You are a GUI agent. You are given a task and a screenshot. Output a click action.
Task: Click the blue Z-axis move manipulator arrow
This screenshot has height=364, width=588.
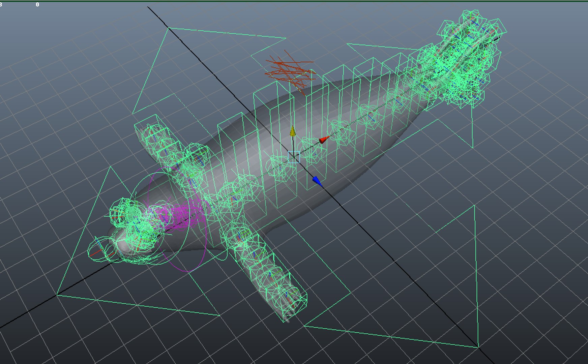click(x=317, y=182)
